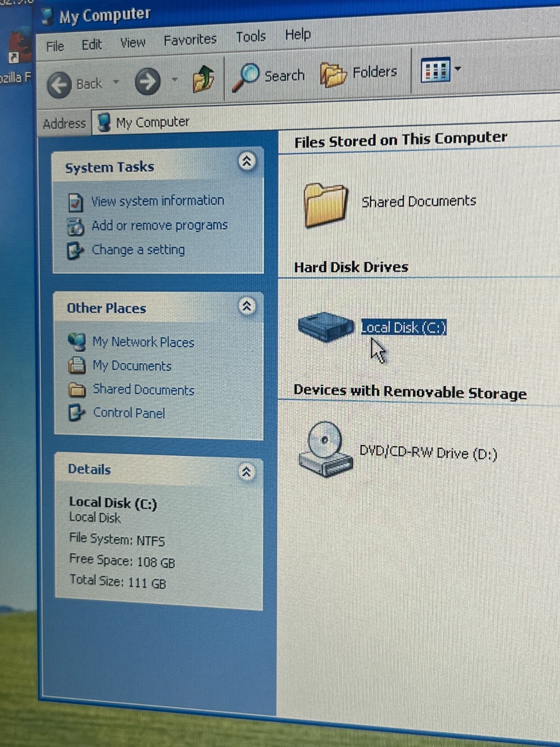This screenshot has height=747, width=560.
Task: Open the Edit menu
Action: click(x=91, y=44)
